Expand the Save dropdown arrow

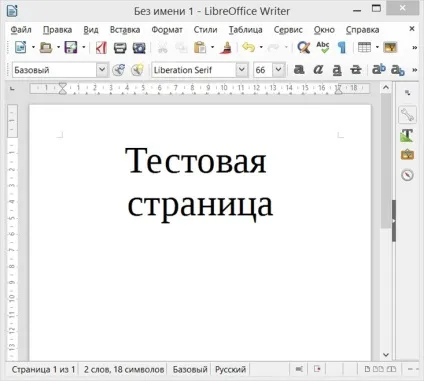pyautogui.click(x=84, y=47)
